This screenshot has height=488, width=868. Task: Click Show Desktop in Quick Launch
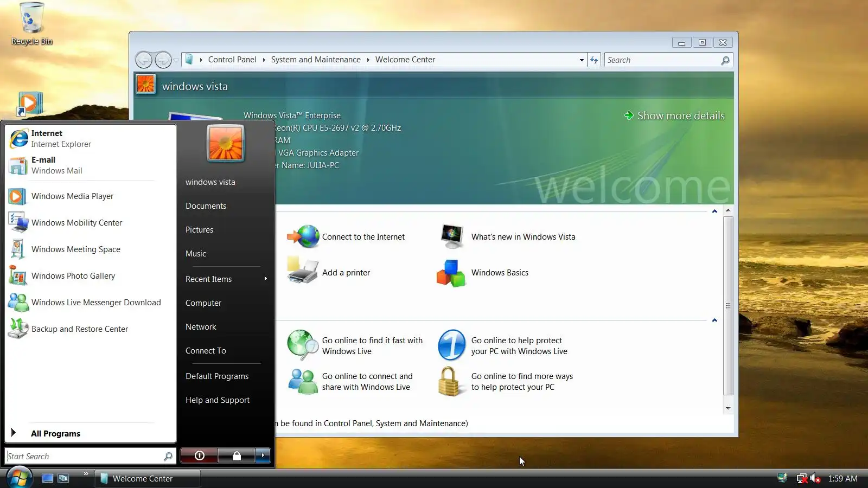click(48, 478)
